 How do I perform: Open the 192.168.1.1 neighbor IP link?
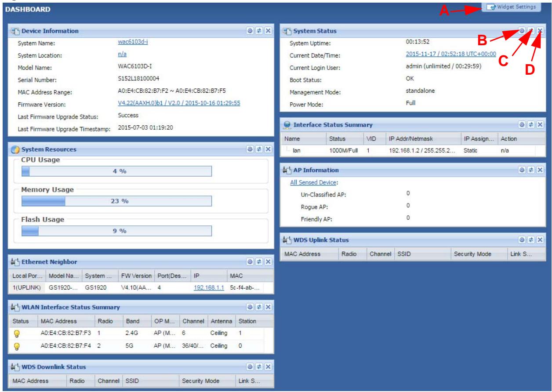coord(209,287)
